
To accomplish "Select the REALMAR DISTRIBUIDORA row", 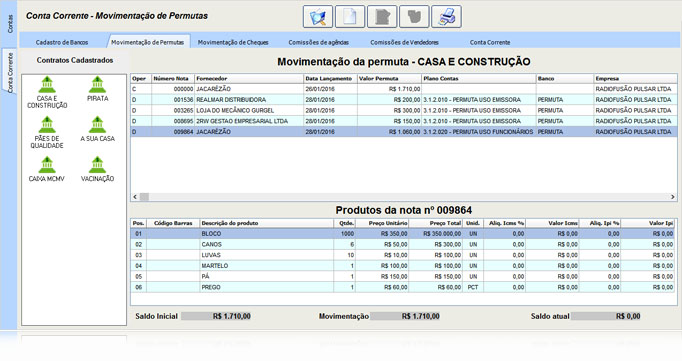I will [404, 100].
